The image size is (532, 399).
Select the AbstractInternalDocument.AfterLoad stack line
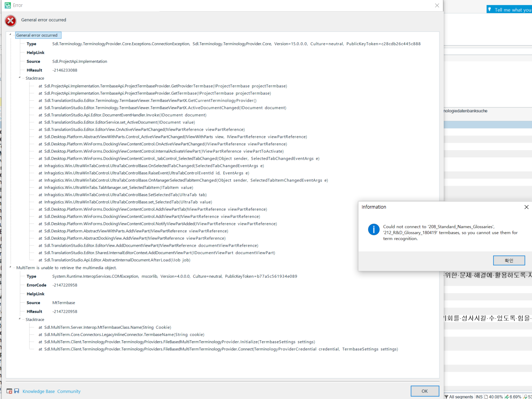[x=114, y=260]
